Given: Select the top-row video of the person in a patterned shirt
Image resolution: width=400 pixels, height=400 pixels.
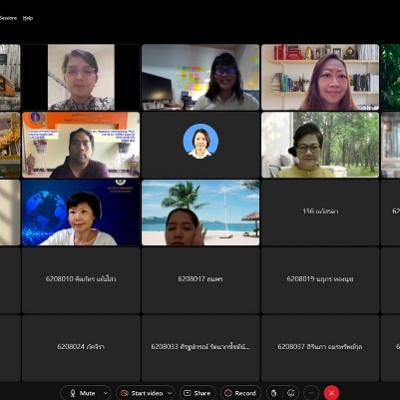Looking at the screenshot, I should [x=81, y=77].
